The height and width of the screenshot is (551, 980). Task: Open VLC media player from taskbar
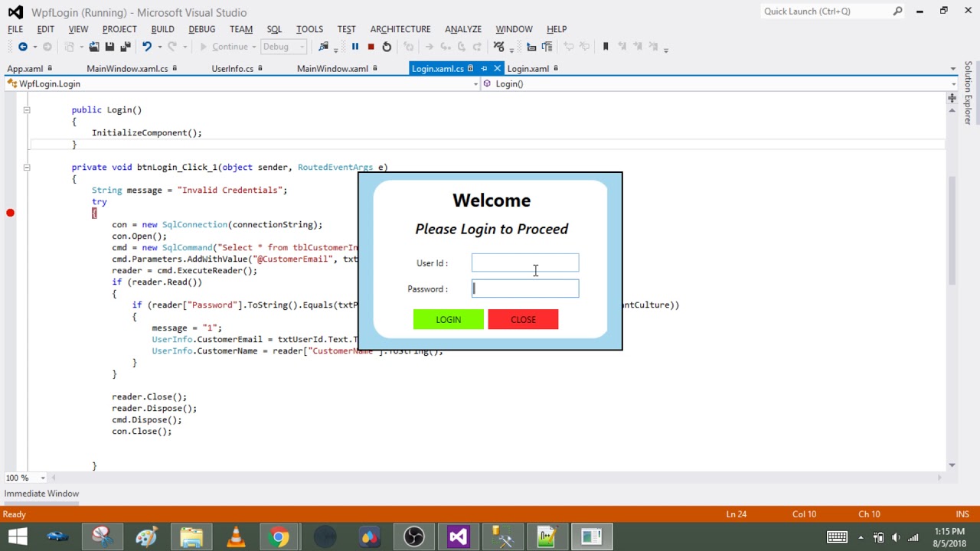(236, 536)
